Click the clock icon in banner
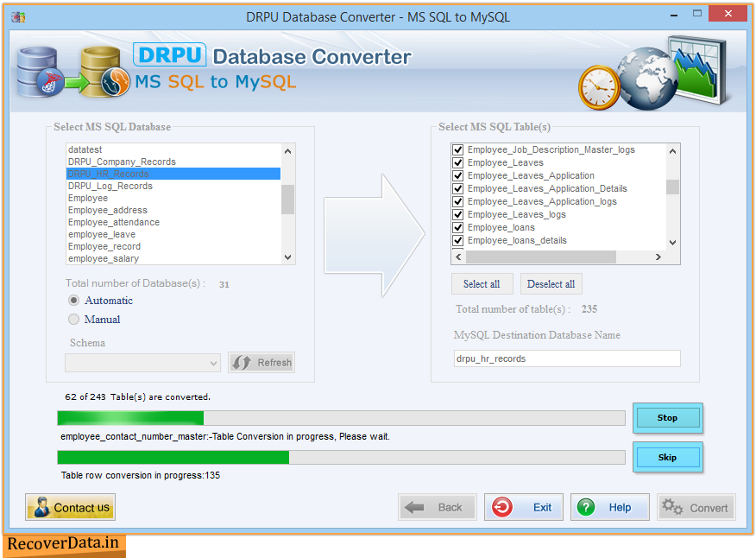Viewport: 756px width, 558px height. pyautogui.click(x=599, y=88)
